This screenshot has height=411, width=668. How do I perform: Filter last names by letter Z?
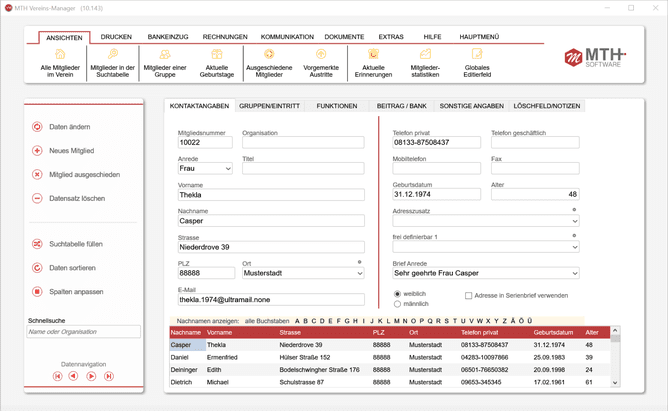coord(504,321)
